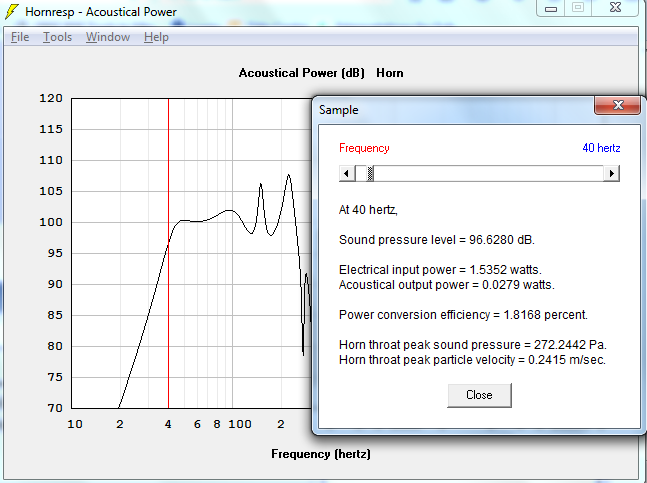647x483 pixels.
Task: Minimize the Hornresp window
Action: [550, 8]
